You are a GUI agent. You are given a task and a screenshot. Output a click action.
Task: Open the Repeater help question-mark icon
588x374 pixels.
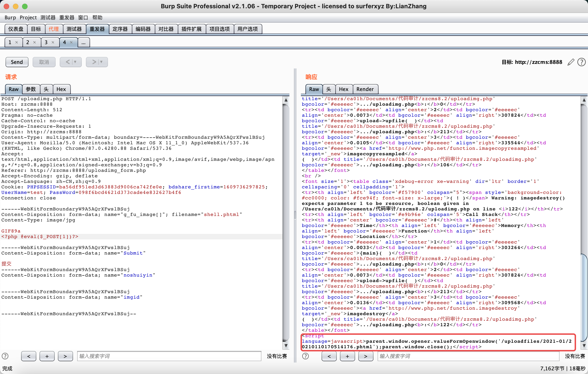pyautogui.click(x=581, y=62)
